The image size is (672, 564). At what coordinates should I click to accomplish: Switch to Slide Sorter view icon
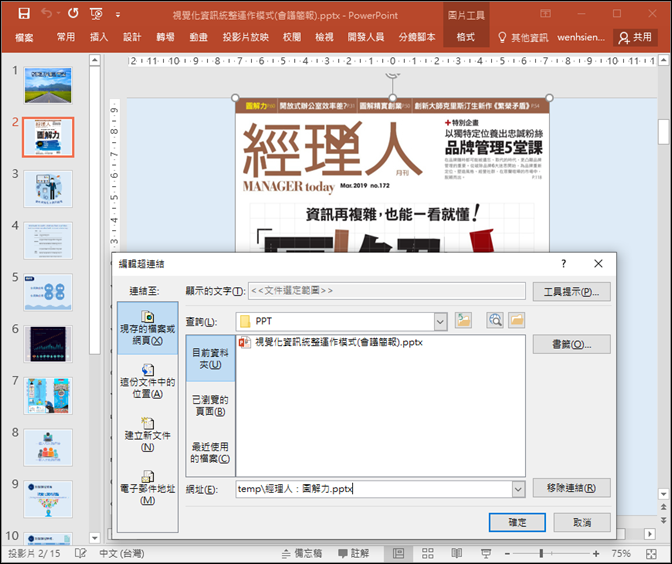[x=427, y=553]
